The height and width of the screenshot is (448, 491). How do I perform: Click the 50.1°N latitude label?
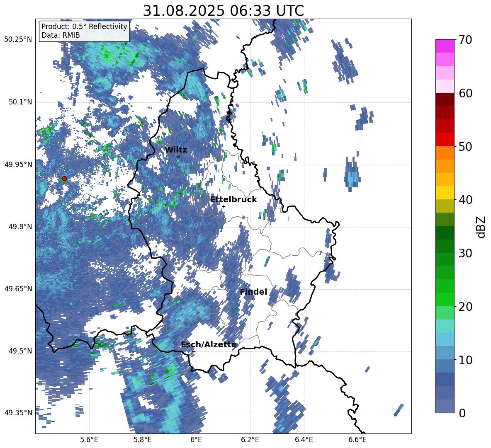(21, 102)
